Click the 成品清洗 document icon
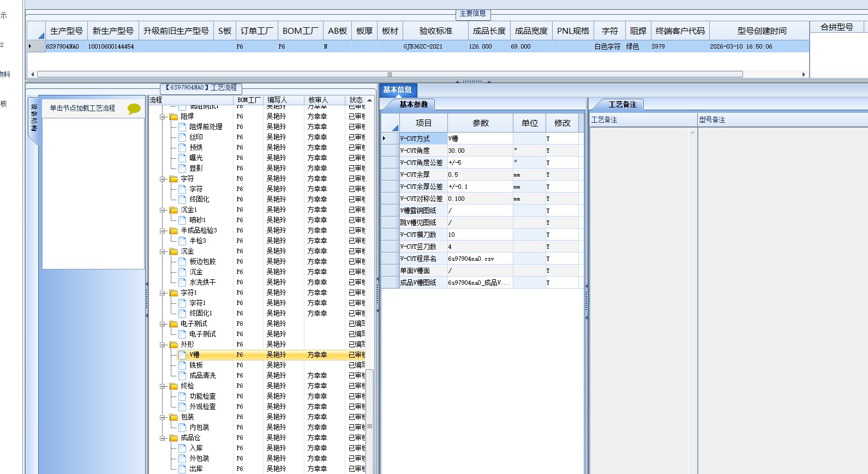The image size is (868, 474). [x=183, y=376]
